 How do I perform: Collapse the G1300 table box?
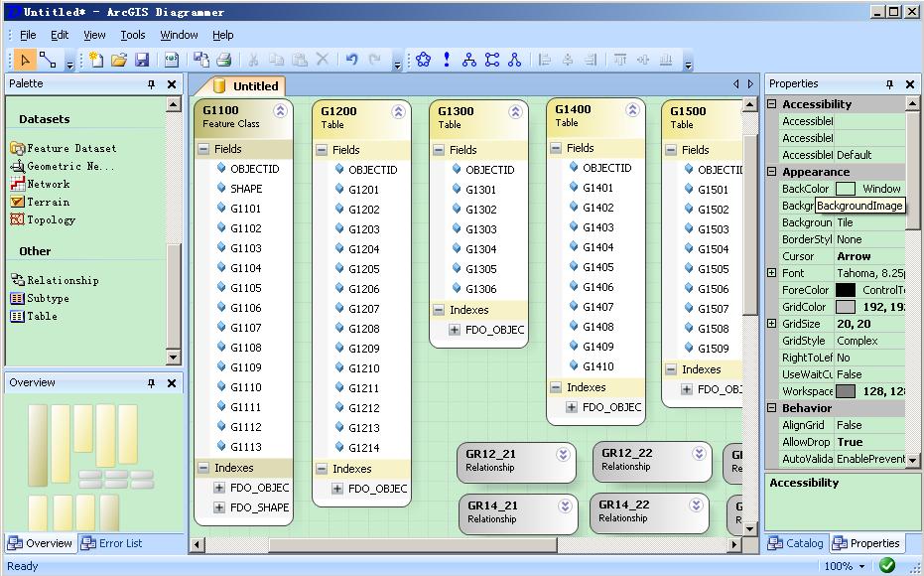tap(516, 112)
